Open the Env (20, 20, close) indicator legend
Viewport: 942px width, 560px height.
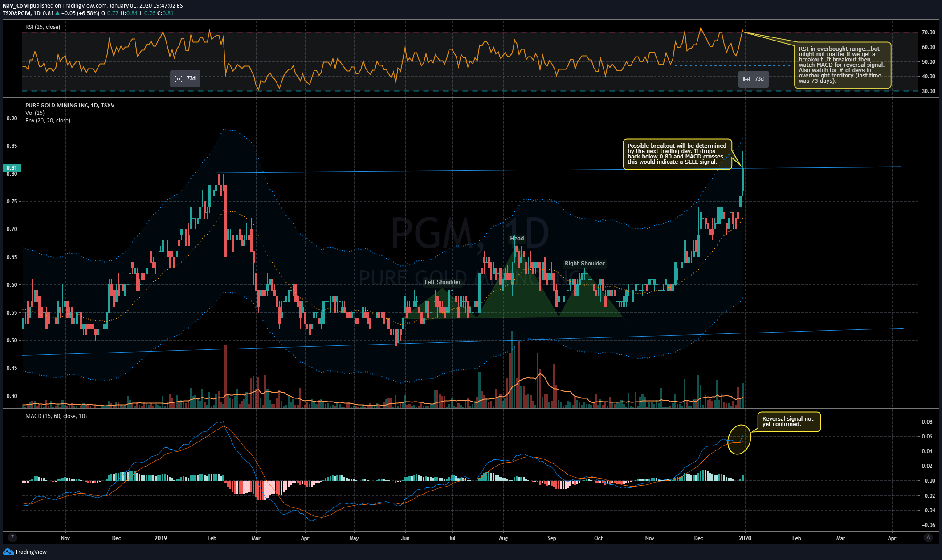48,121
